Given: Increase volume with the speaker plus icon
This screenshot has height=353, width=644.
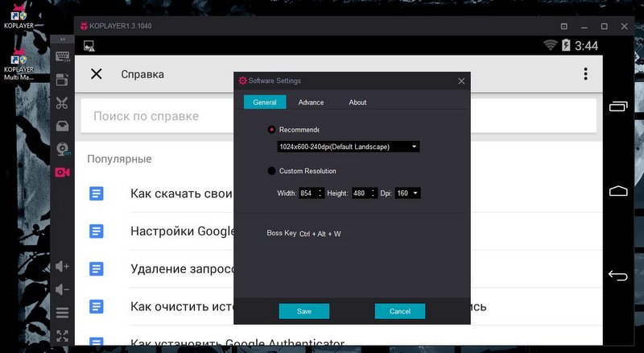Looking at the screenshot, I should 63,266.
